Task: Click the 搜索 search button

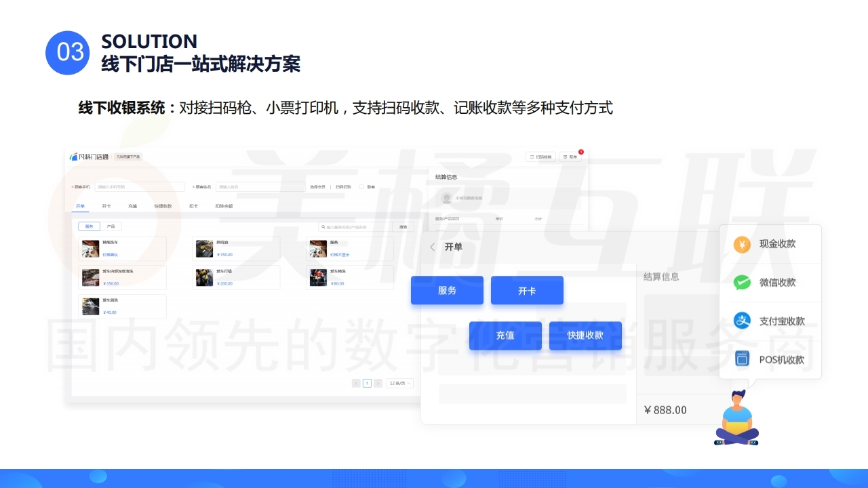Action: coord(403,227)
